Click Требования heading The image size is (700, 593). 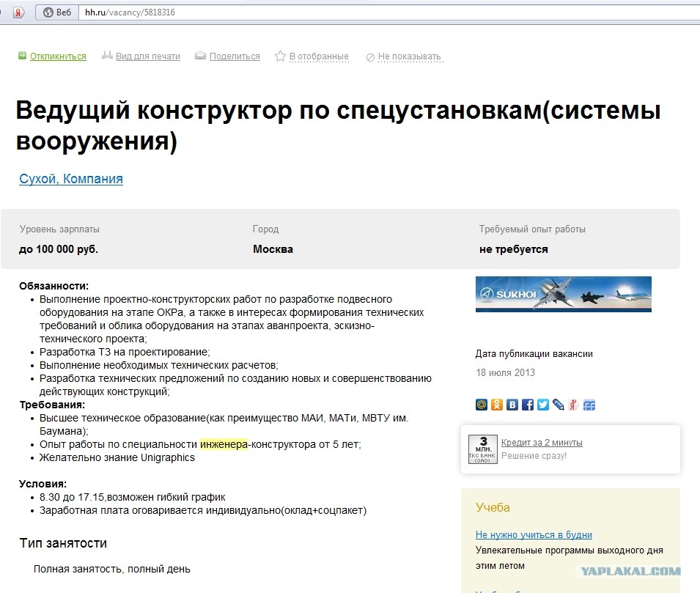[x=52, y=405]
